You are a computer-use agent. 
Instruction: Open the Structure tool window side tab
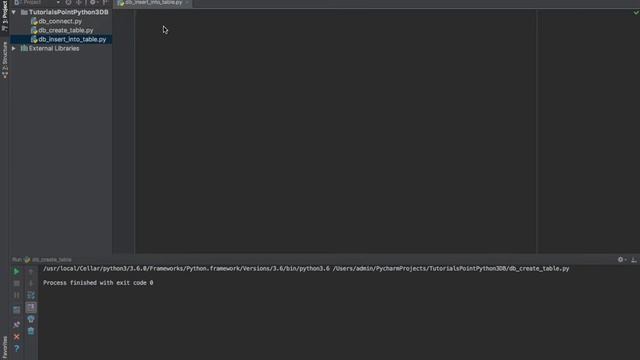tap(4, 60)
